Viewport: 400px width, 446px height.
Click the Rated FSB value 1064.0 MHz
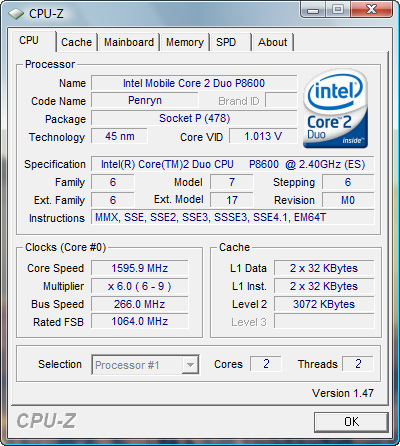(140, 322)
